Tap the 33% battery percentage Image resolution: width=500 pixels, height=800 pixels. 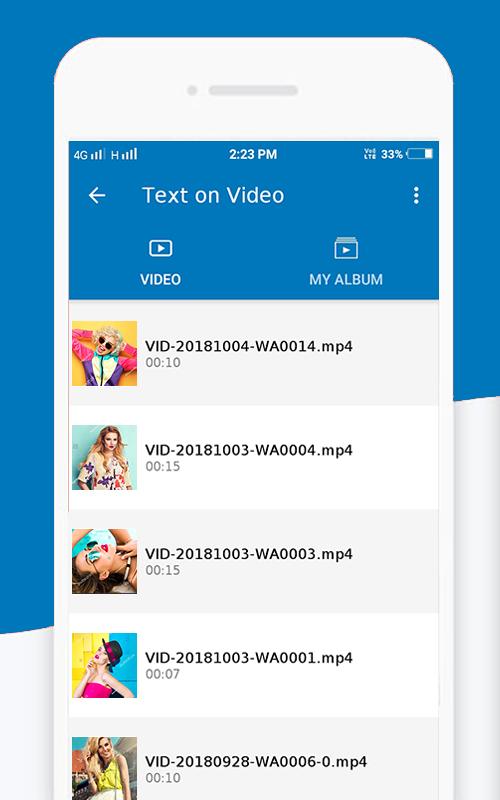[392, 154]
